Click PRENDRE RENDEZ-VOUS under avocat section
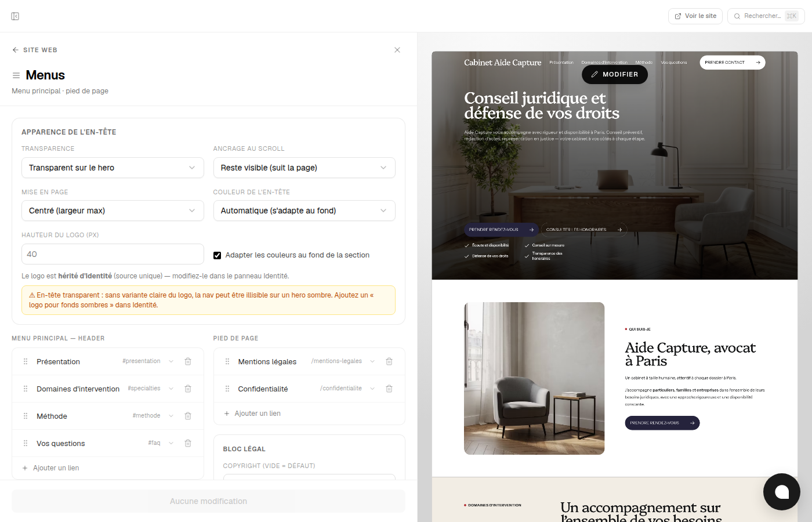The image size is (812, 522). (662, 423)
